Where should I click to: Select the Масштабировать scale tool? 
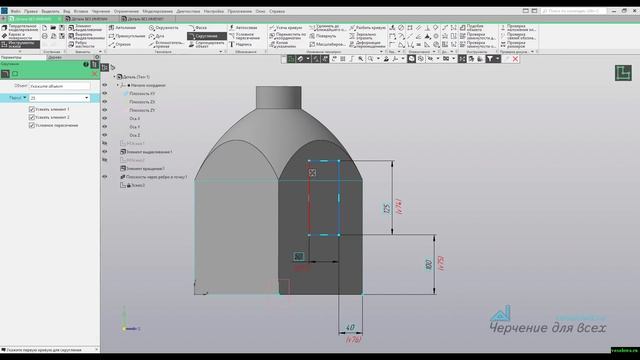(x=328, y=44)
